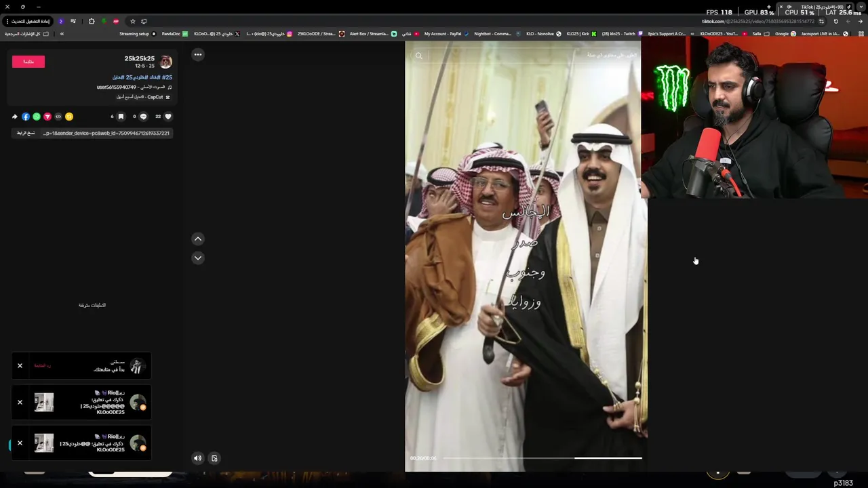This screenshot has width=868, height=488.
Task: Open the browser extensions puzzle icon
Action: click(92, 21)
